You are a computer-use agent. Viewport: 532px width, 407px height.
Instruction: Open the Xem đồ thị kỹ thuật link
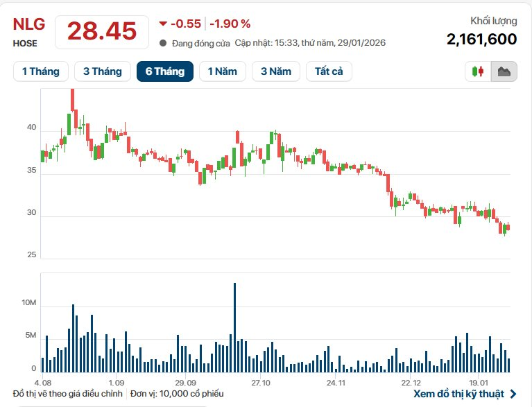click(x=458, y=394)
